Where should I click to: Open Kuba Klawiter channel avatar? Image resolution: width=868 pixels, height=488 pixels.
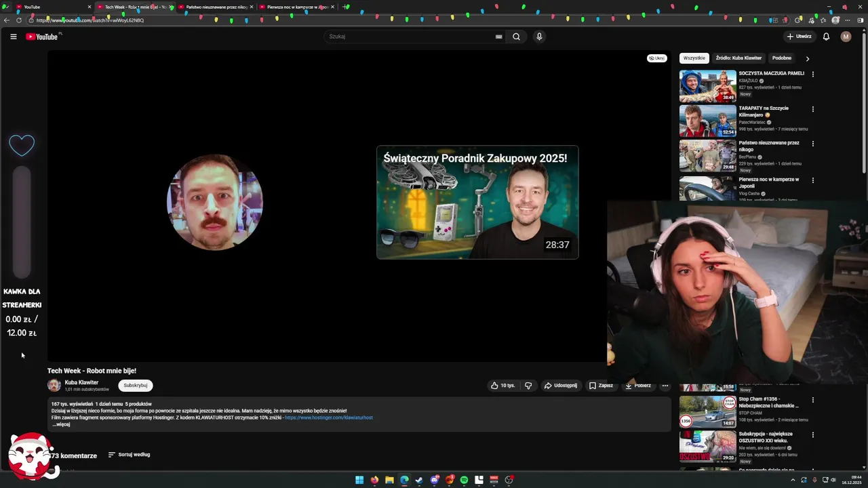point(54,386)
